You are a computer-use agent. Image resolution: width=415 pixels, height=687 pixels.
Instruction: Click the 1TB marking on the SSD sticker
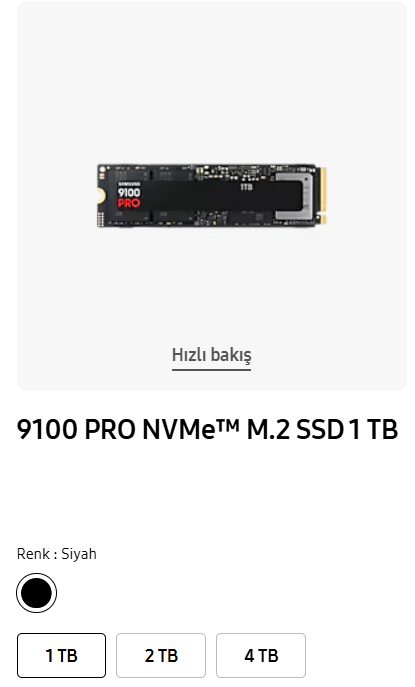click(246, 187)
